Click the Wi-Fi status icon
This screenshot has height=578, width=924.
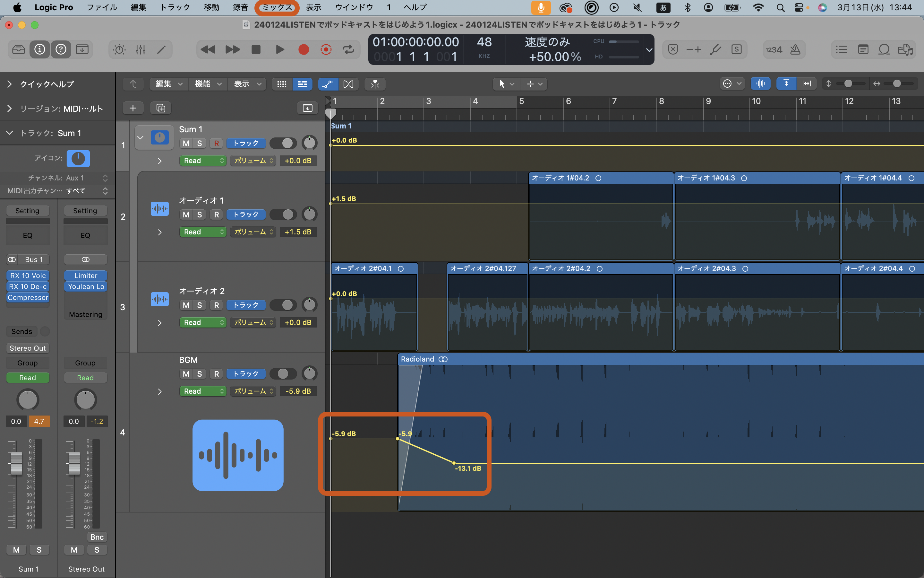click(758, 7)
